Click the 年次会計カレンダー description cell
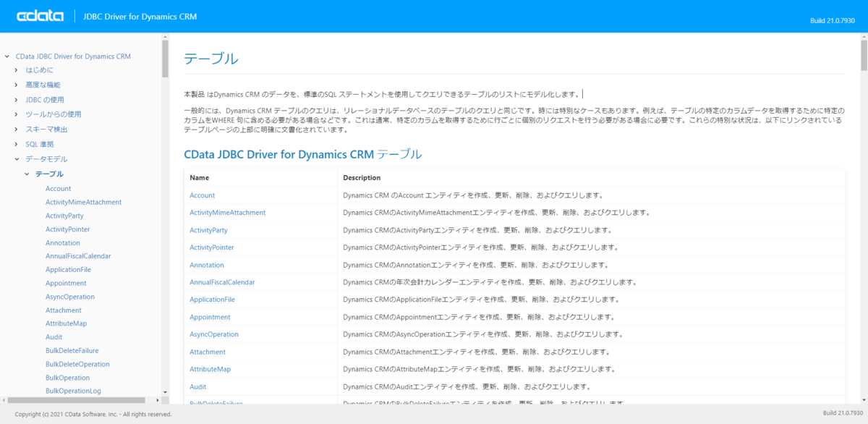 (x=592, y=282)
